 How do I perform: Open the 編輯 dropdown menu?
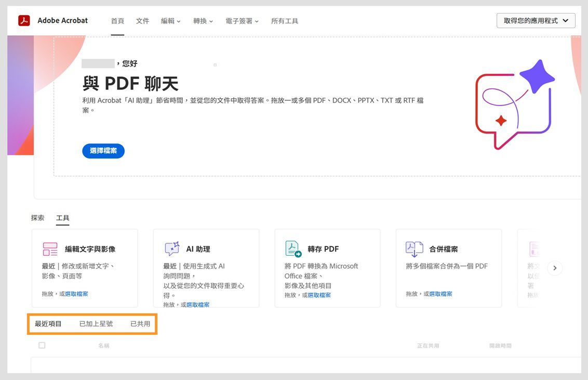tap(171, 21)
